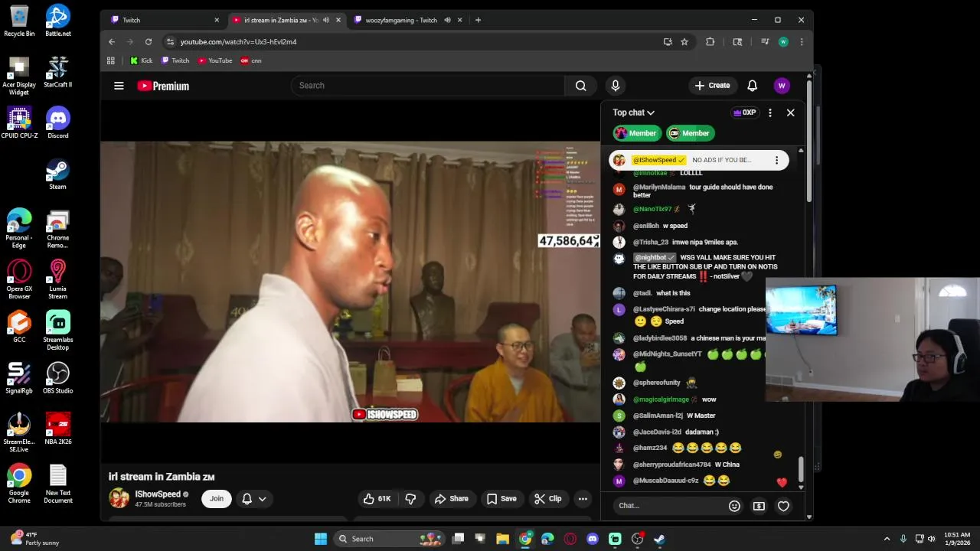Open Opera GX from the taskbar
The width and height of the screenshot is (980, 551).
click(570, 539)
